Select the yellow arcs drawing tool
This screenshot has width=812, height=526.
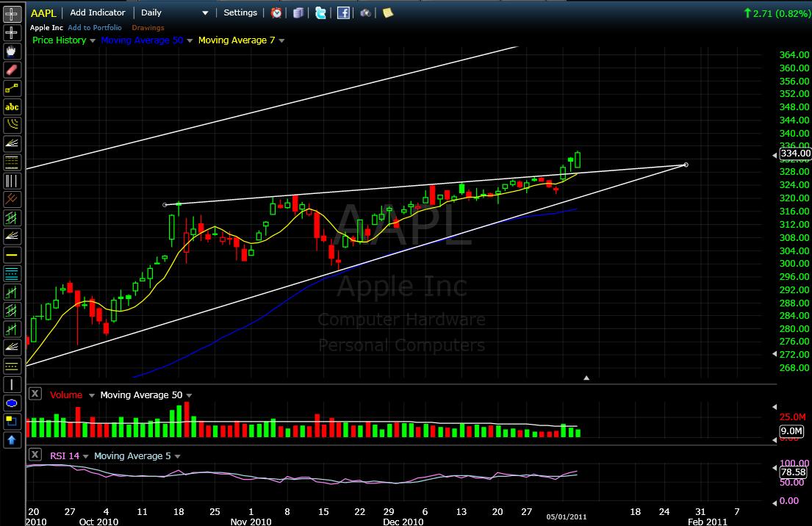12,125
